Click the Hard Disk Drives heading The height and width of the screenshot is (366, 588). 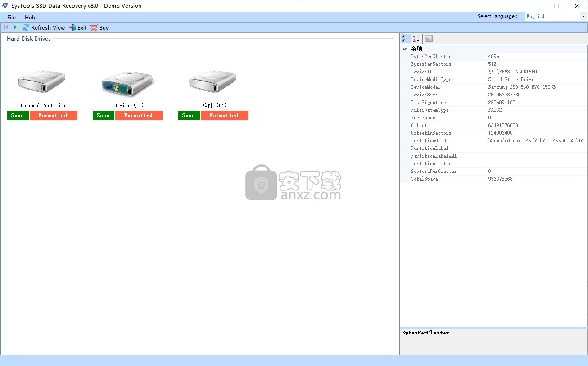point(29,39)
